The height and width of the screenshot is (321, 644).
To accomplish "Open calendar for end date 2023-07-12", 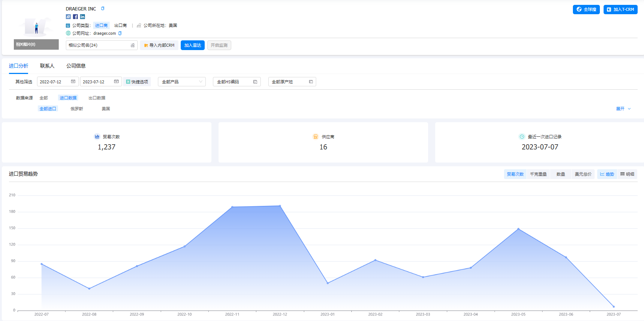I will pyautogui.click(x=116, y=81).
